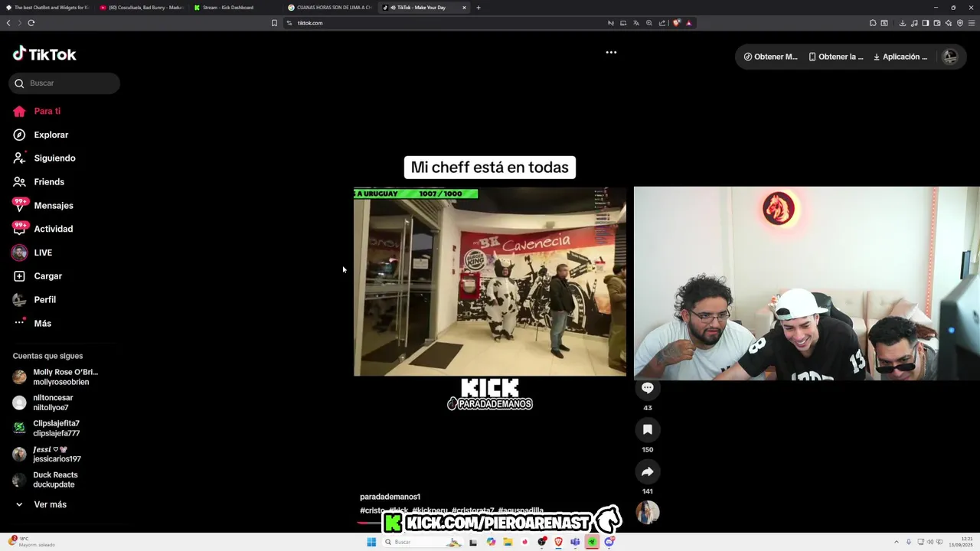Switch to Stream - Kick Dashboard tab
The height and width of the screenshot is (551, 980).
click(x=236, y=8)
